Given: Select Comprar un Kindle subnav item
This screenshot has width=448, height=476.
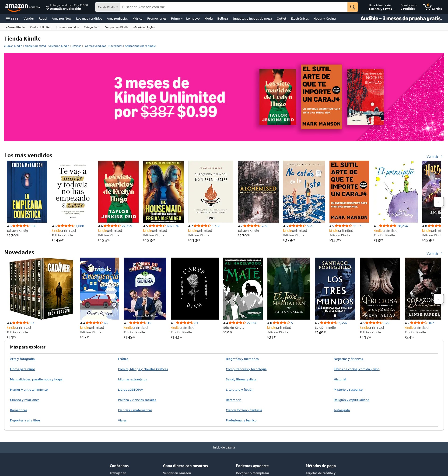Looking at the screenshot, I should [116, 27].
